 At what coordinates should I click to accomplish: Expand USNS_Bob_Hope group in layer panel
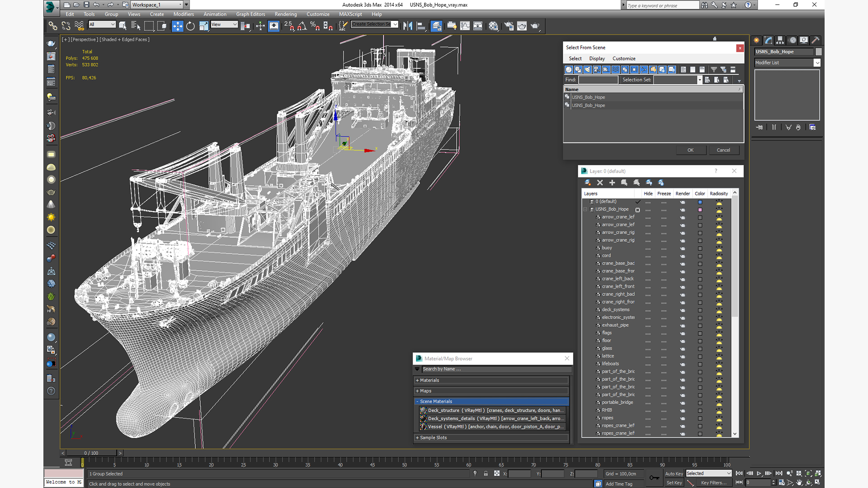click(586, 209)
